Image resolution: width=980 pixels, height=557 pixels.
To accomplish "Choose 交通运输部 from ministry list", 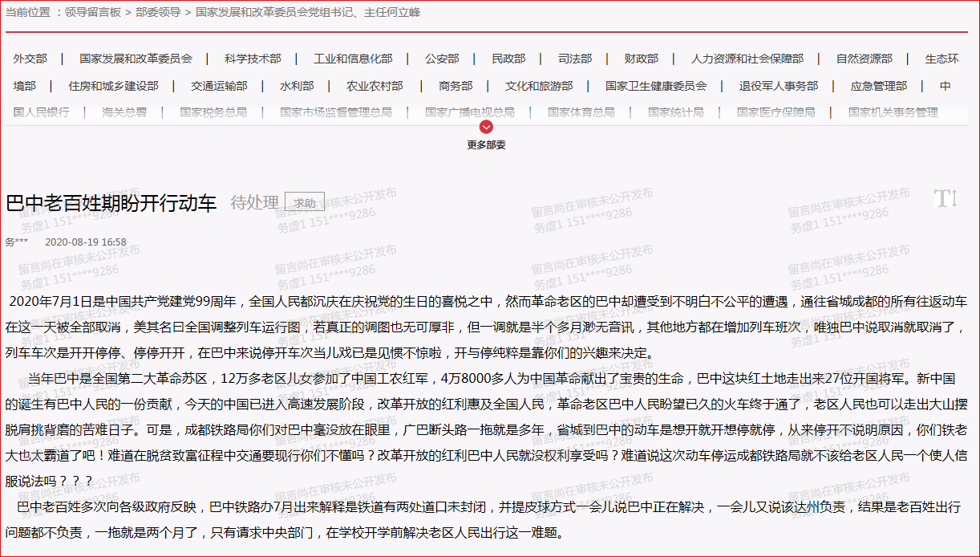I will click(x=219, y=86).
